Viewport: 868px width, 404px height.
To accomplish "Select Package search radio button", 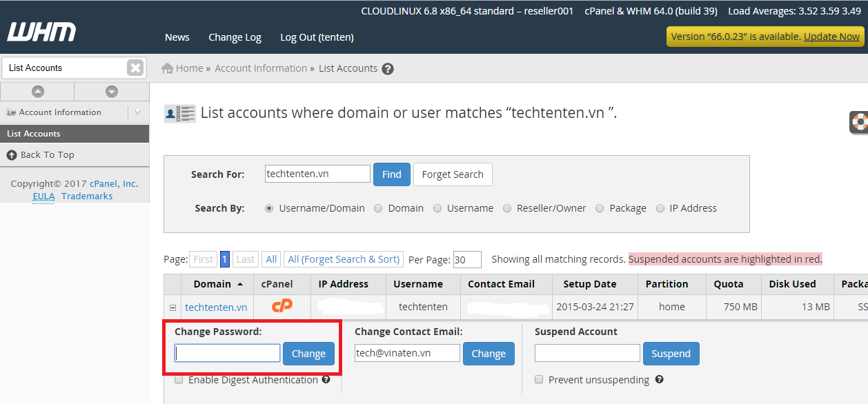I will (x=600, y=208).
